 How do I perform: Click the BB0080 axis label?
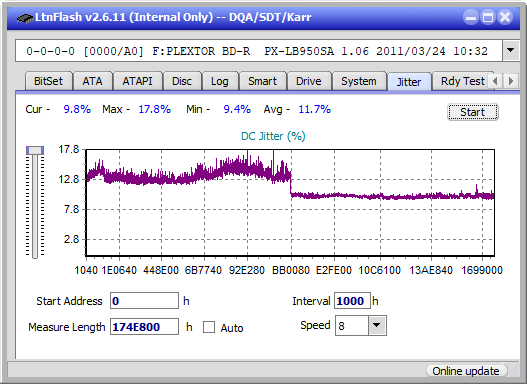[291, 270]
